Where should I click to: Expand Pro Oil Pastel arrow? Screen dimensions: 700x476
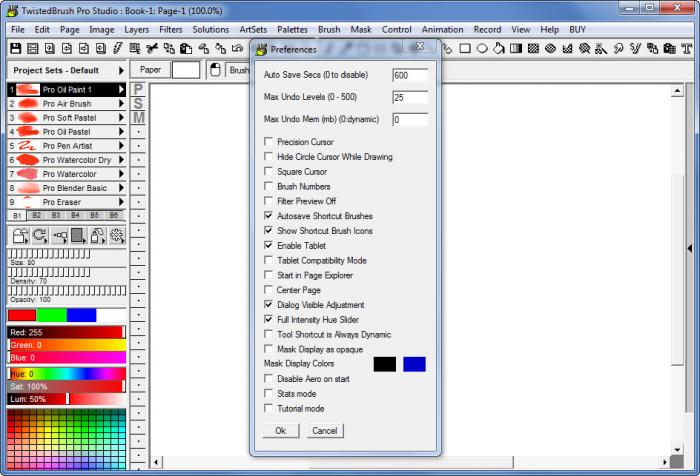pyautogui.click(x=121, y=132)
